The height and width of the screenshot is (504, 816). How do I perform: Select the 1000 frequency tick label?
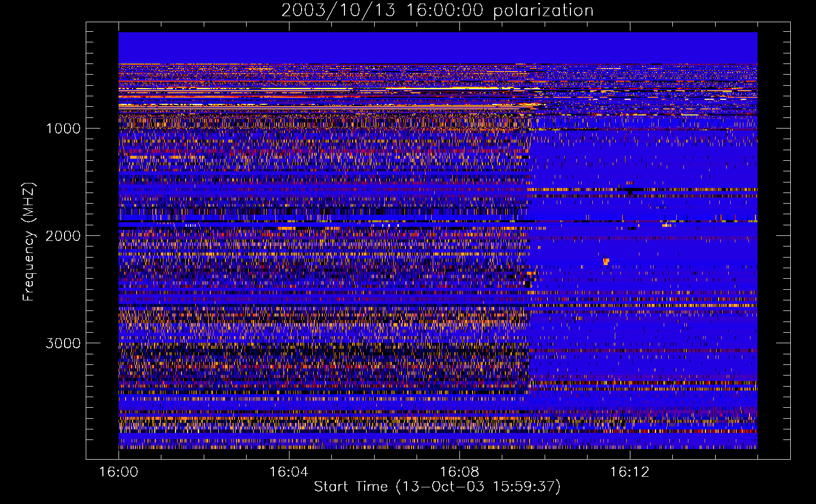63,129
